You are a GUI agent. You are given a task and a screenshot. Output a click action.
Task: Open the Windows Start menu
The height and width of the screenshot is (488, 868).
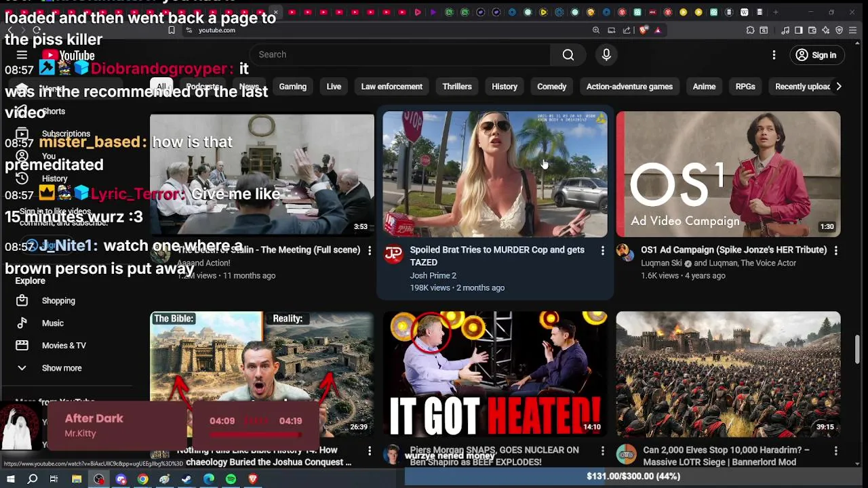coord(10,479)
